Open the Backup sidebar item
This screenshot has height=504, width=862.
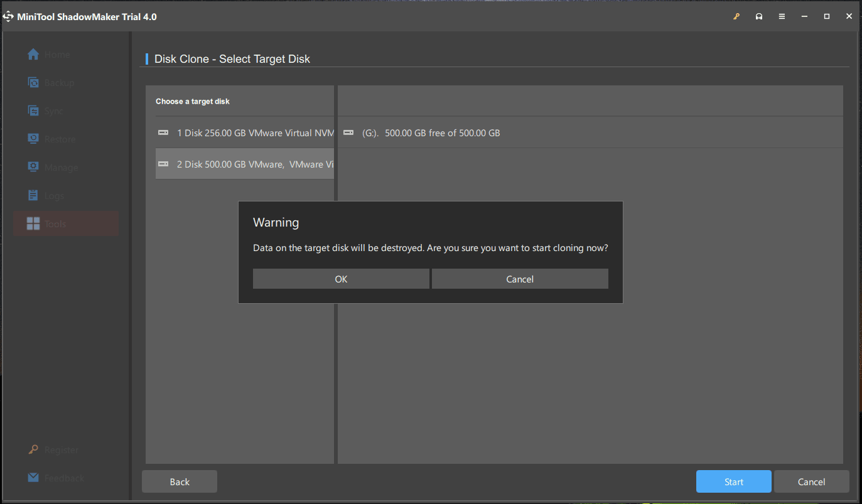[x=66, y=83]
